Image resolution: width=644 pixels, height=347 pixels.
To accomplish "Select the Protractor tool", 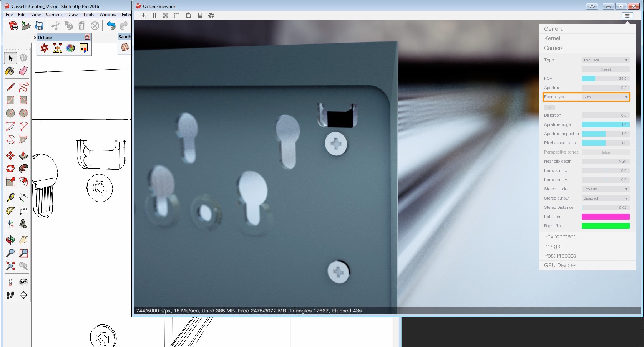I will tap(10, 211).
